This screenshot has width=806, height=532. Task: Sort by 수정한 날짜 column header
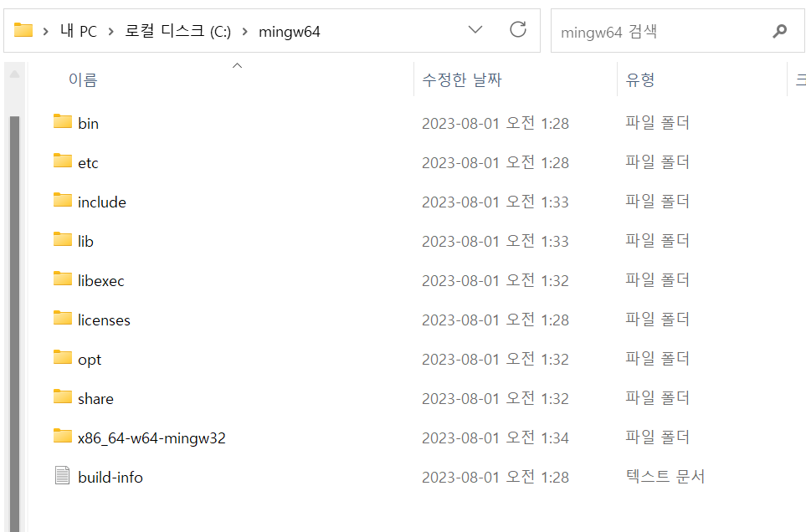pos(462,79)
